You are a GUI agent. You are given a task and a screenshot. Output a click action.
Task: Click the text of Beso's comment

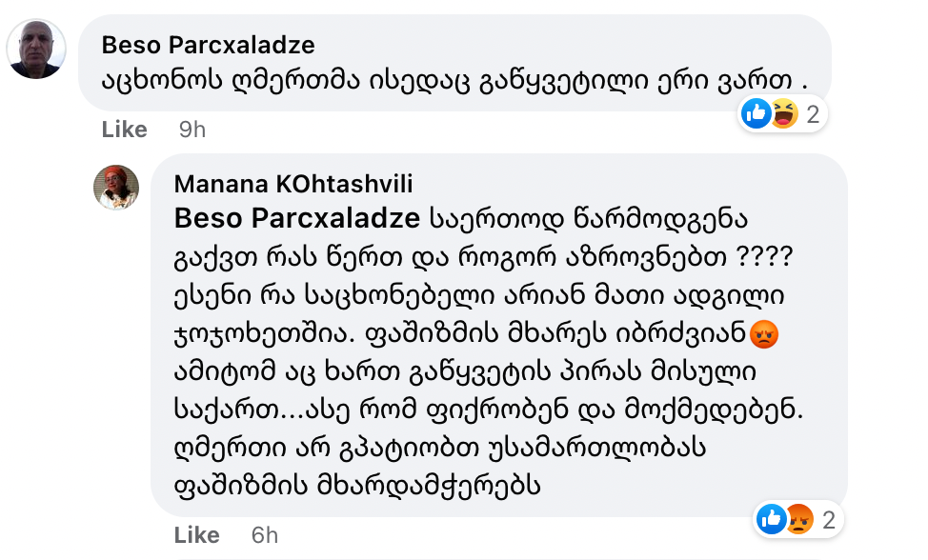click(448, 82)
